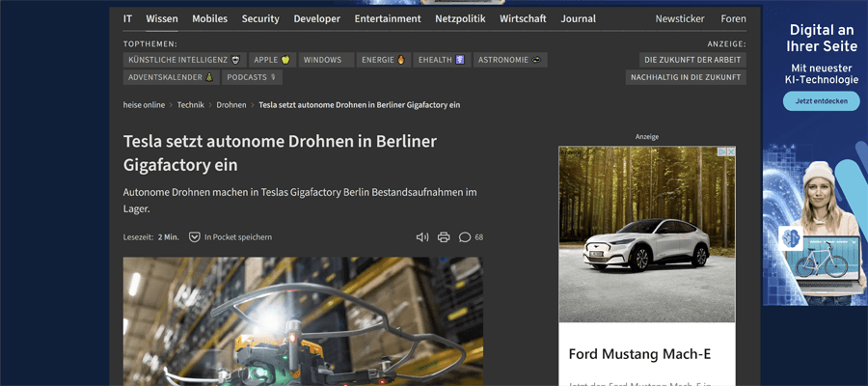868x386 pixels.
Task: Click the Jetzt entdecken button
Action: click(x=821, y=101)
